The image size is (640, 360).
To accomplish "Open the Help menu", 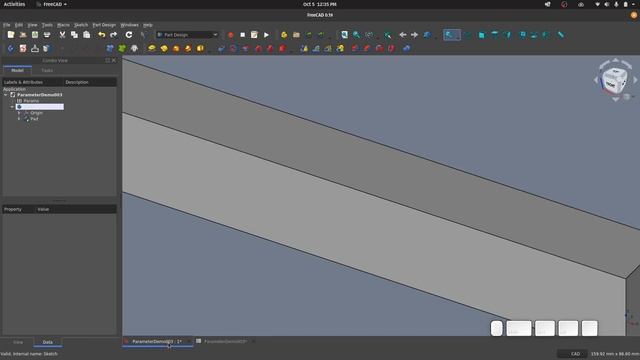I will (147, 25).
